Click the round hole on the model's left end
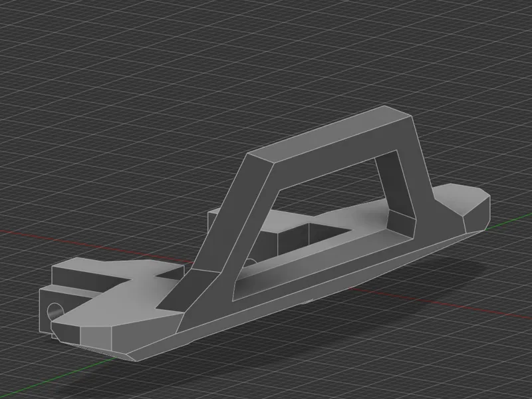 (56, 311)
